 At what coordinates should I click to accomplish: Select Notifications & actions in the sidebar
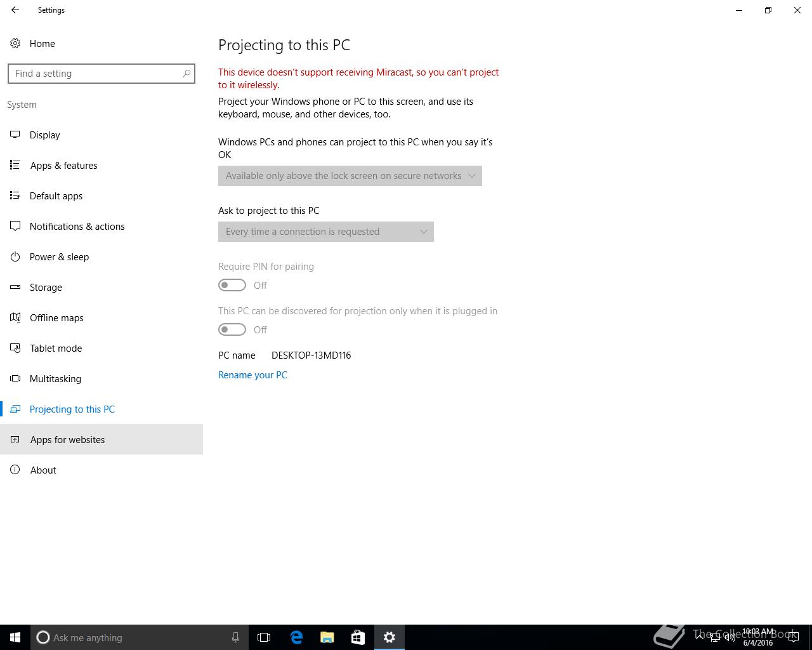[101, 226]
